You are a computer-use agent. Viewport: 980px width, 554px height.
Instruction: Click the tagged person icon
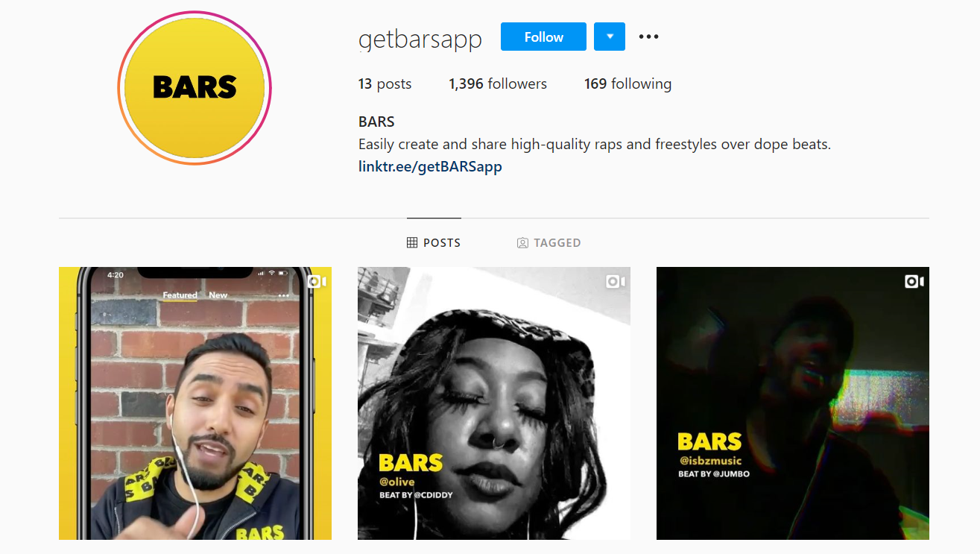tap(522, 242)
